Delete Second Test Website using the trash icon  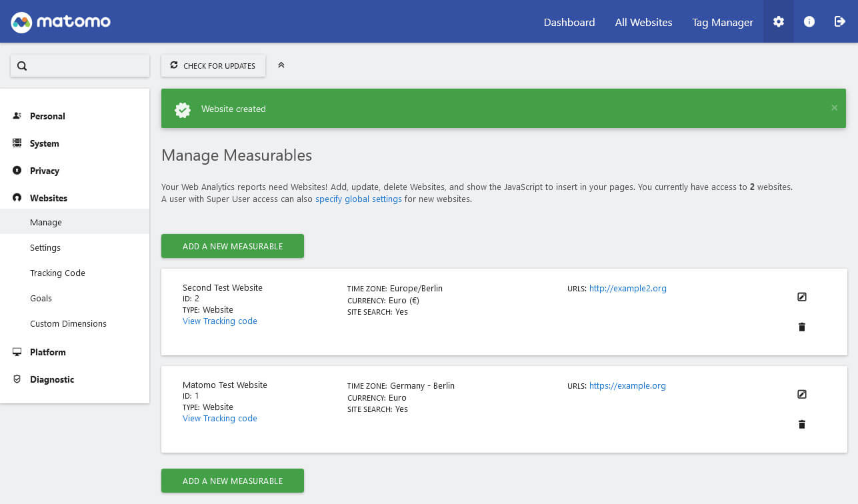pos(801,327)
